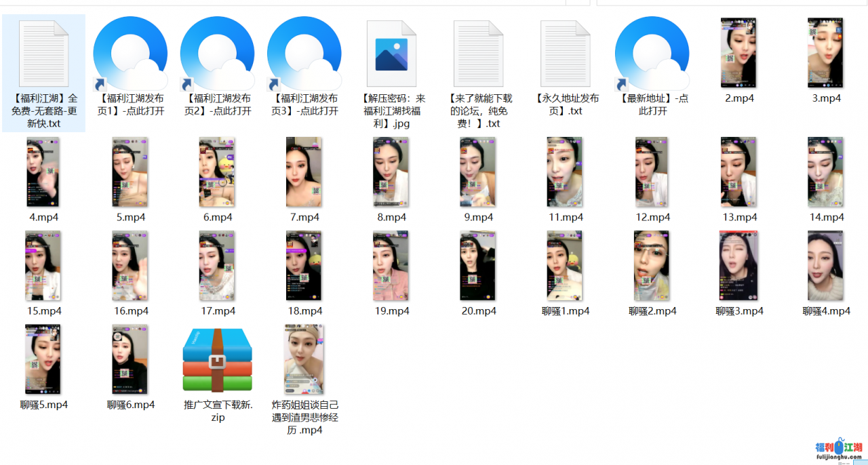
Task: Click the 聊骚4.mp4 file name label
Action: pyautogui.click(x=826, y=311)
